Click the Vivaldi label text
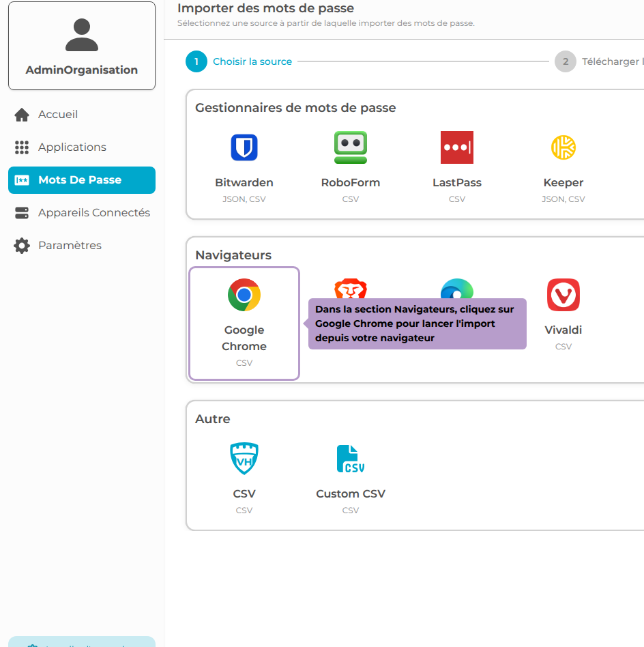Viewport: 644px width, 647px height. [563, 330]
